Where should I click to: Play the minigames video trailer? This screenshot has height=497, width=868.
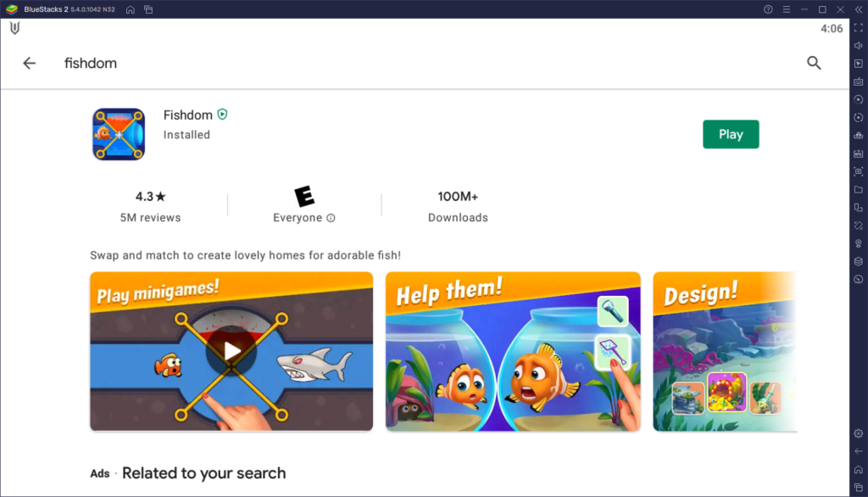tap(231, 351)
